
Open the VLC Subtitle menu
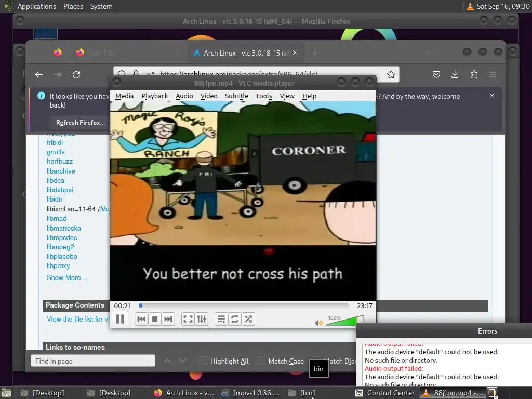pyautogui.click(x=236, y=96)
